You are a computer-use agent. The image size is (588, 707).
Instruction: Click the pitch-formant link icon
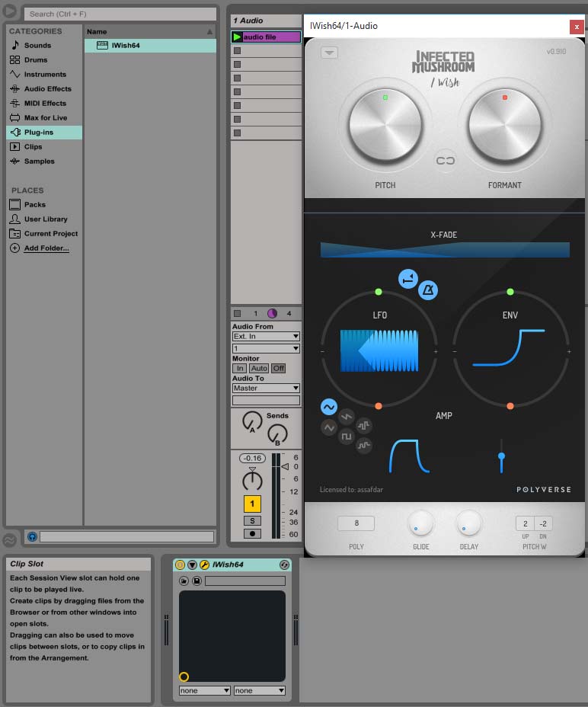click(445, 160)
